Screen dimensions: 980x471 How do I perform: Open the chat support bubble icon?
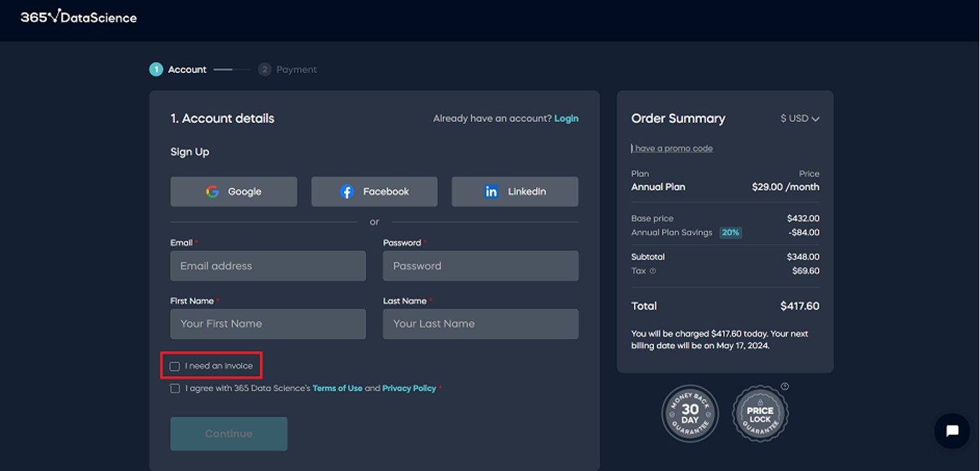[952, 431]
